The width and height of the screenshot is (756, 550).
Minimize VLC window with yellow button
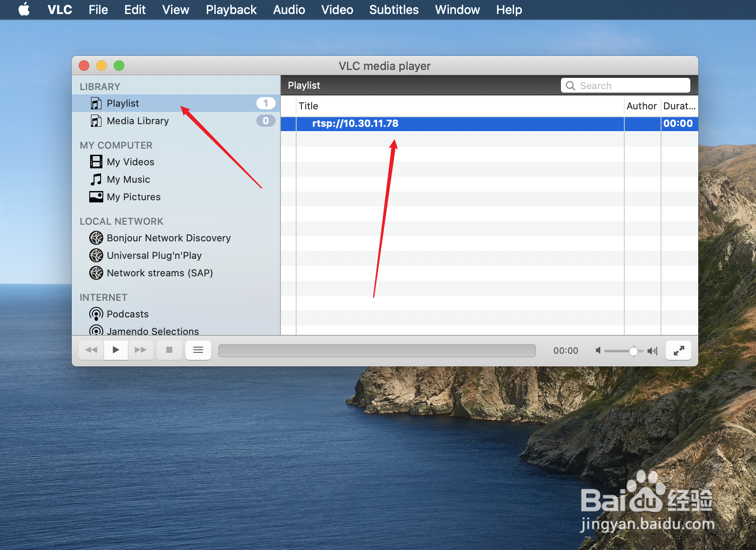coord(101,66)
